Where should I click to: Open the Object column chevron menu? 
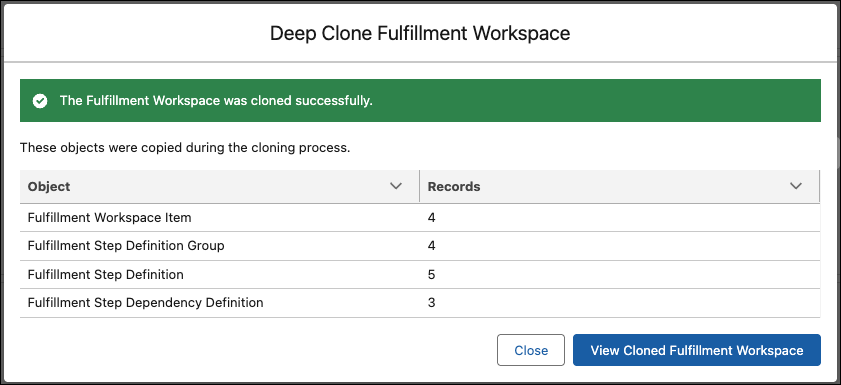(x=396, y=186)
